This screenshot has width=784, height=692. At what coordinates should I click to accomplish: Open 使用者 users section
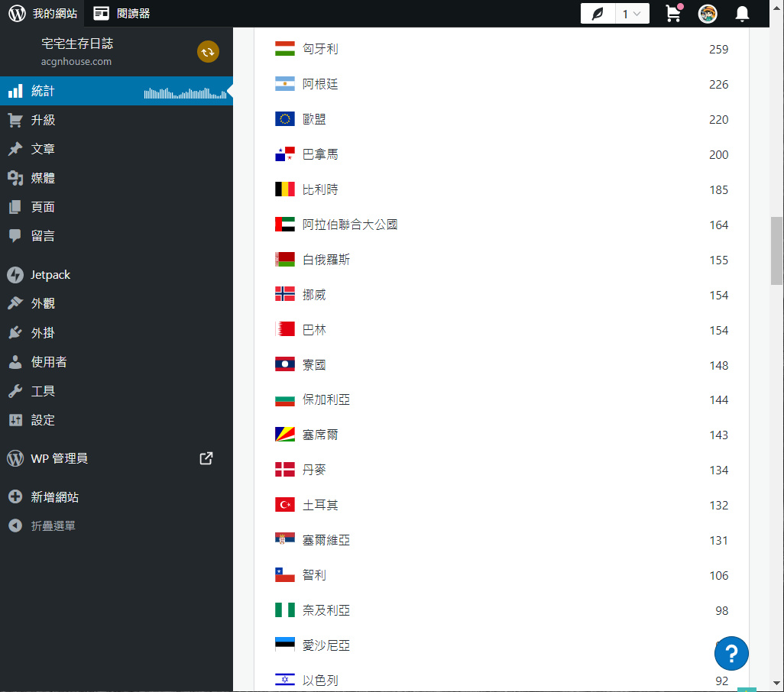[116, 362]
